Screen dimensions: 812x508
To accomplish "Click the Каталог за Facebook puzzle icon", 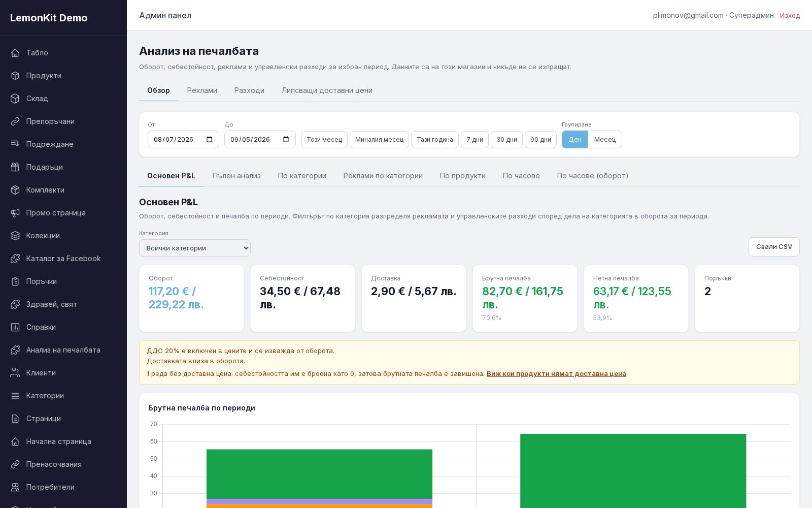I will coord(15,259).
